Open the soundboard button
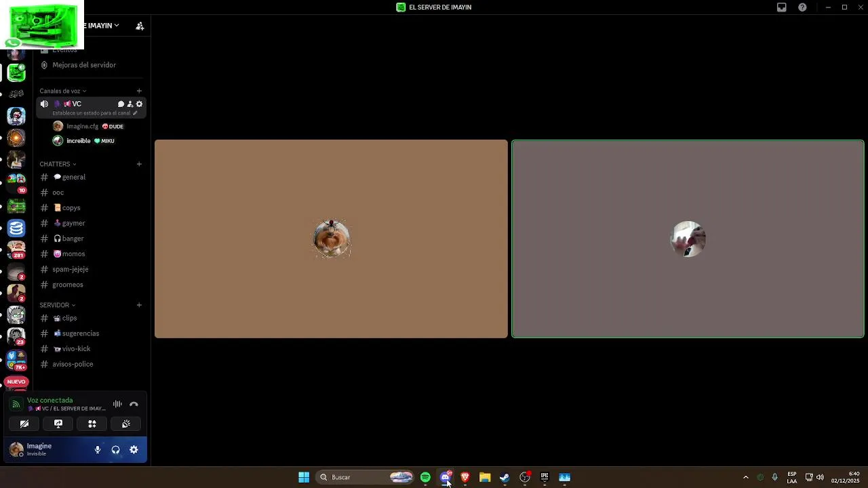The height and width of the screenshot is (488, 868). 126,424
